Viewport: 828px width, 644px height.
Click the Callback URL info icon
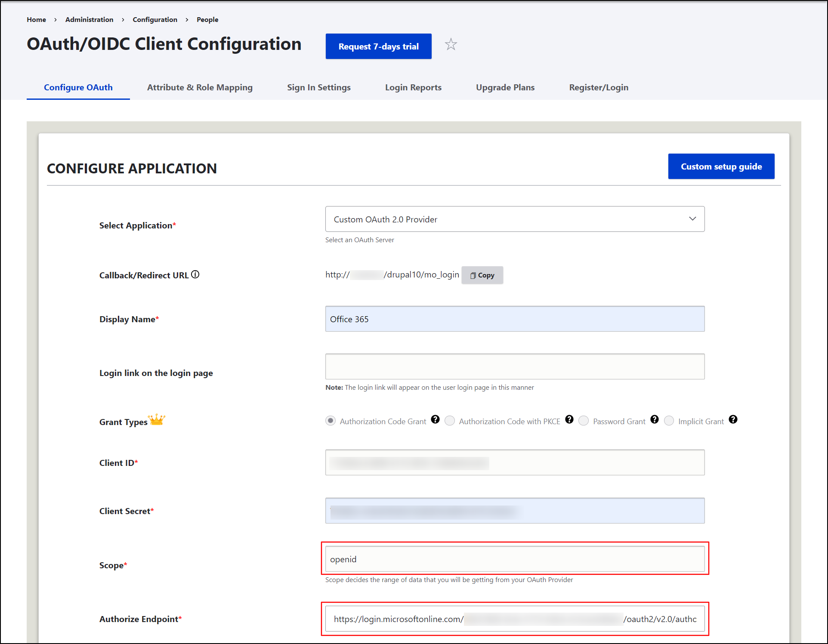(x=195, y=274)
